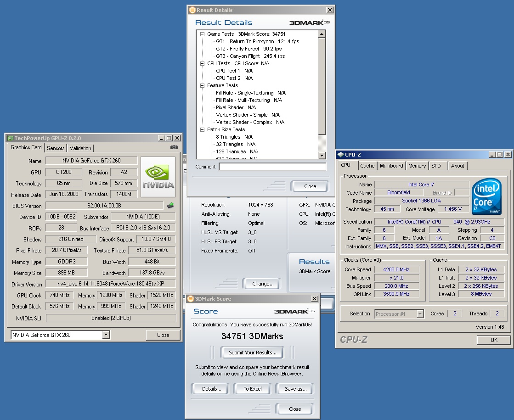This screenshot has width=514, height=420.
Task: Select GT1 - Return To Proxycon row
Action: (x=257, y=41)
